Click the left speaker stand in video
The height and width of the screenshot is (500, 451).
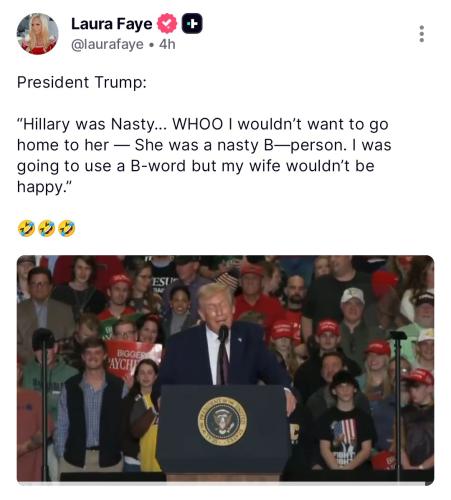[44, 400]
